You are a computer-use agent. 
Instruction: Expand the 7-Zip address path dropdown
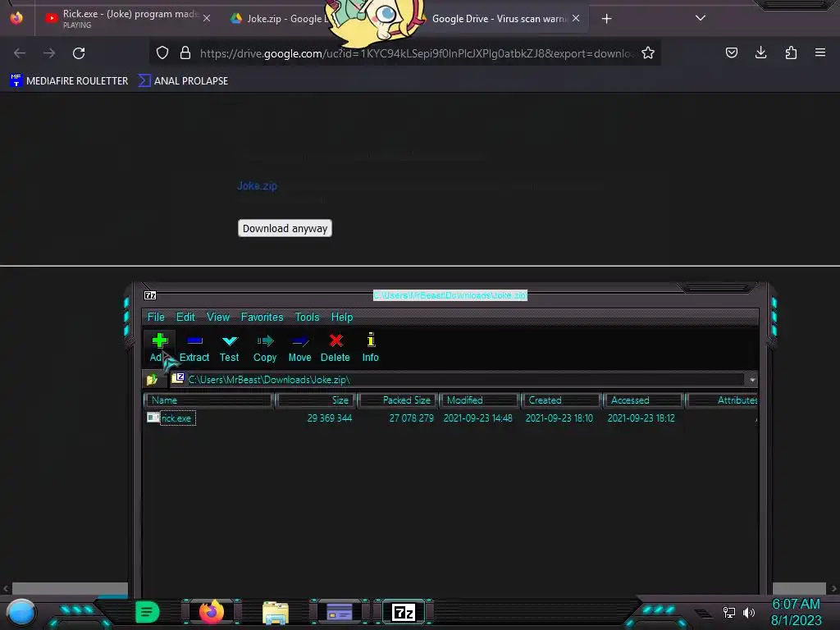point(752,380)
